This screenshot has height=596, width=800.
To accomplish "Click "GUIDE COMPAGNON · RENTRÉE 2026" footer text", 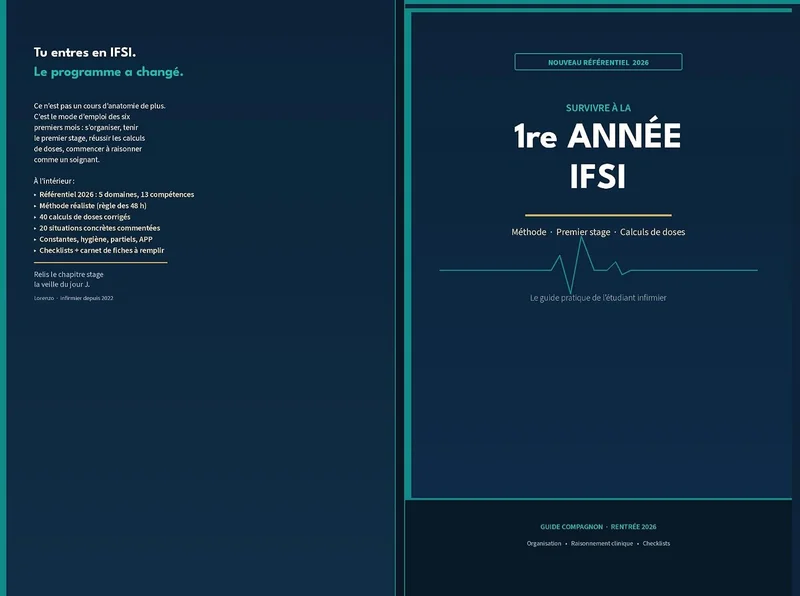I will coord(598,527).
